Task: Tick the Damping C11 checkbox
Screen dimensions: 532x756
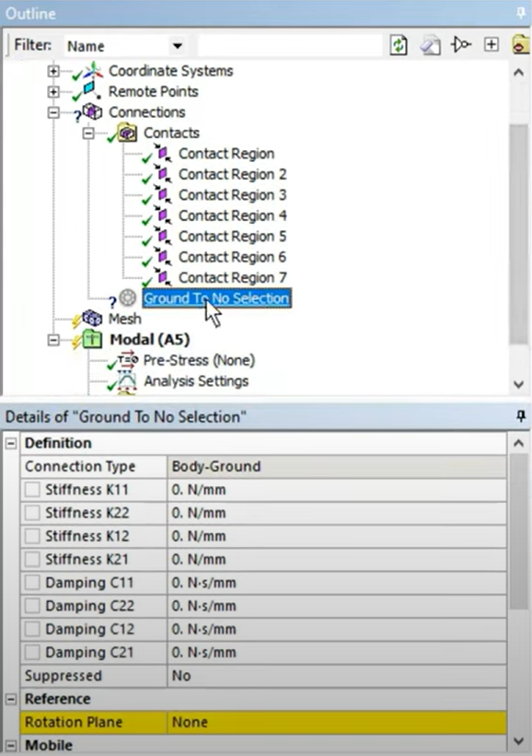Action: 32,583
